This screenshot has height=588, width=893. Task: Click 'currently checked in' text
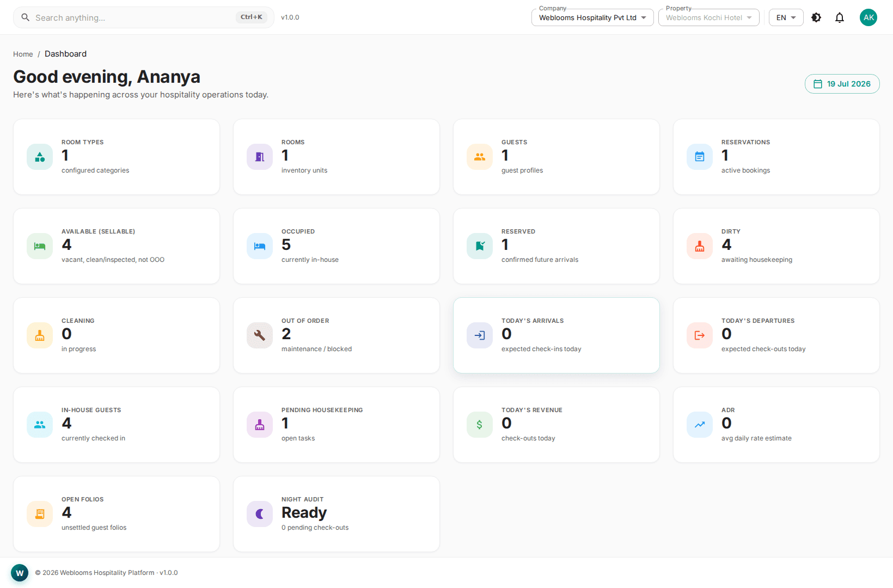tap(93, 438)
